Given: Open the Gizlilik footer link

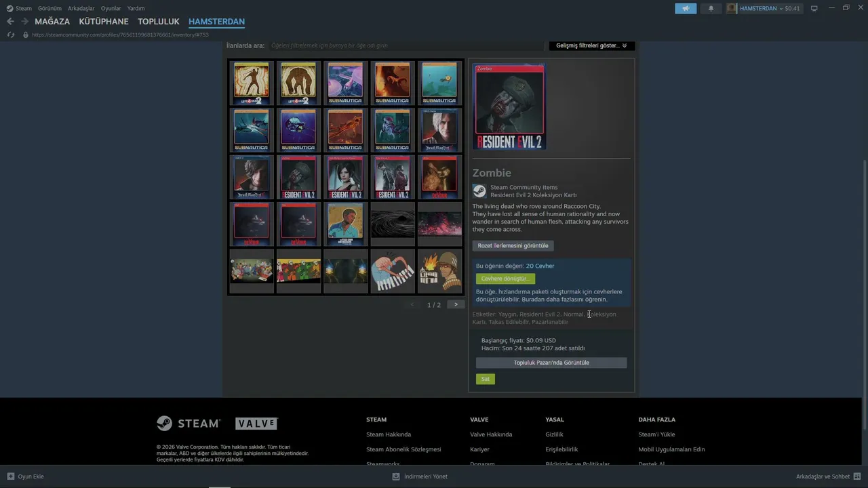Looking at the screenshot, I should coord(554,434).
